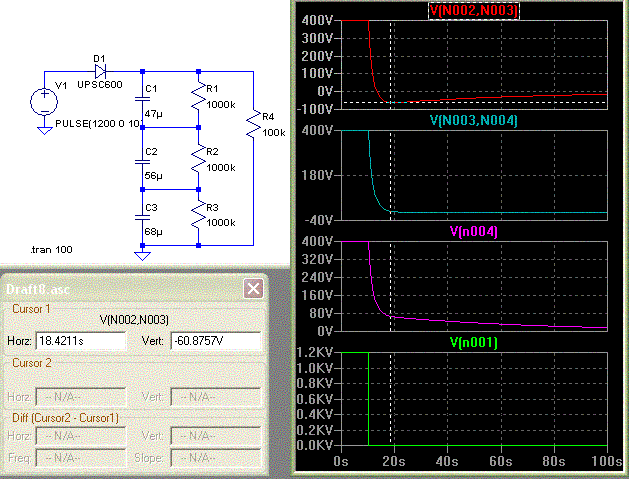Click the C3 capacitor symbol

(x=142, y=216)
